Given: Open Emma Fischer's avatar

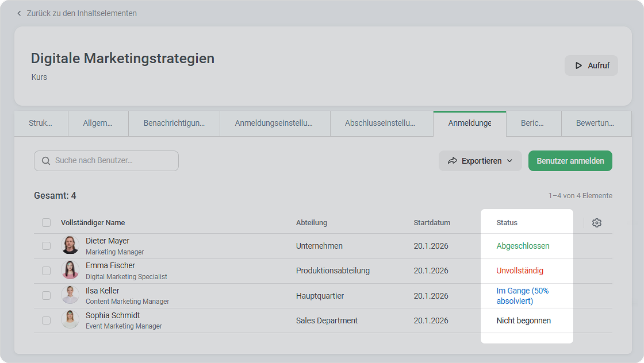Looking at the screenshot, I should (x=70, y=270).
